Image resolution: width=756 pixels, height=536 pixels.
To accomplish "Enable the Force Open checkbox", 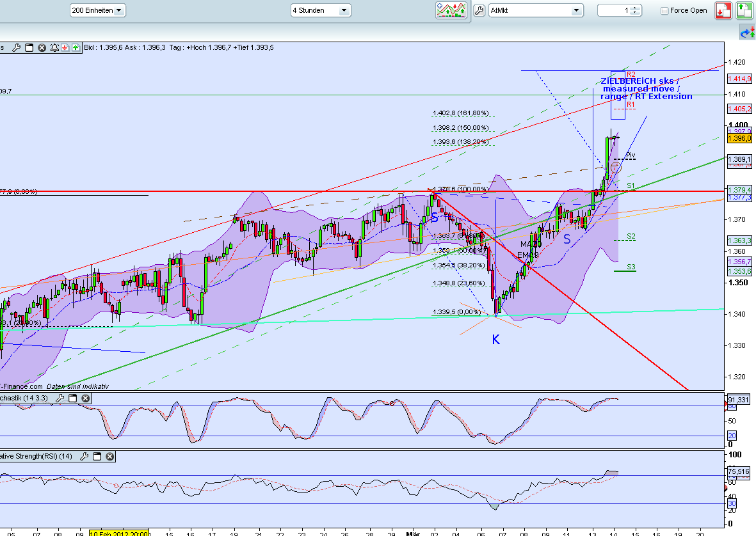I will (x=664, y=11).
